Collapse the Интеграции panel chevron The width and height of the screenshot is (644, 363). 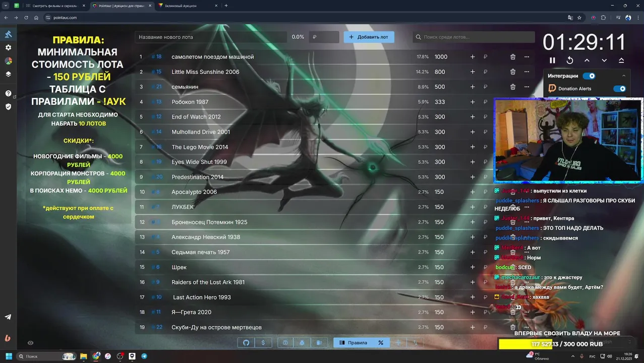[624, 76]
